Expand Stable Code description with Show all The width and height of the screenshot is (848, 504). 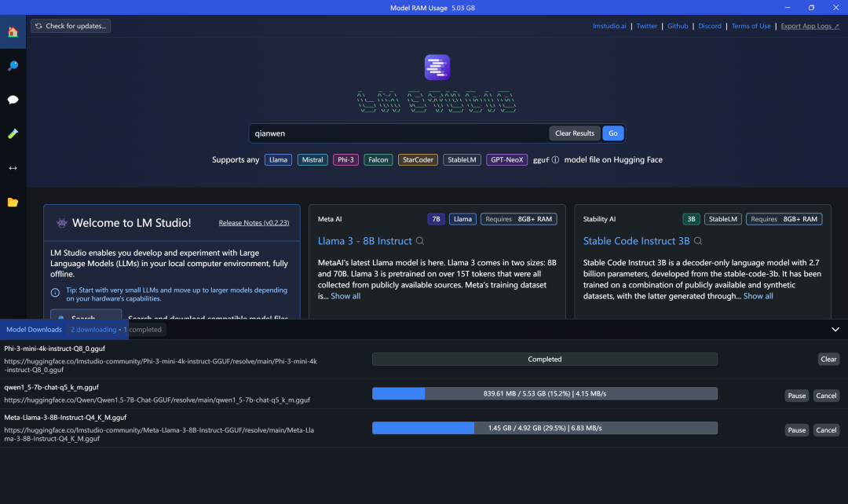point(758,296)
